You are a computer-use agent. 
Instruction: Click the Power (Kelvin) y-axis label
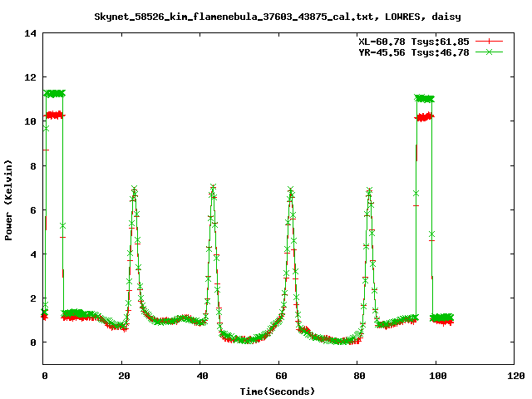point(8,200)
